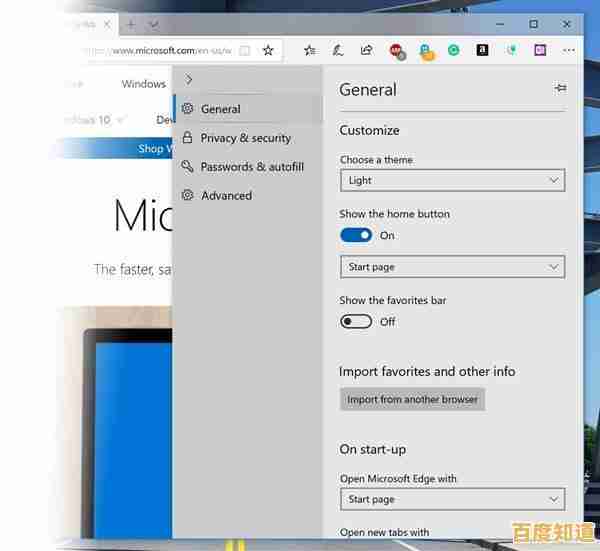Collapse settings menu with chevron arrow

(x=188, y=79)
